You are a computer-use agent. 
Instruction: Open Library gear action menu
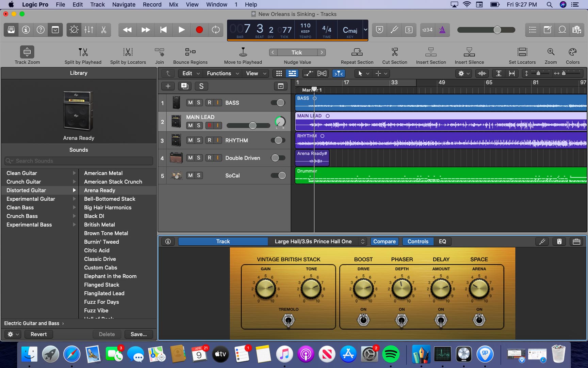tap(14, 334)
